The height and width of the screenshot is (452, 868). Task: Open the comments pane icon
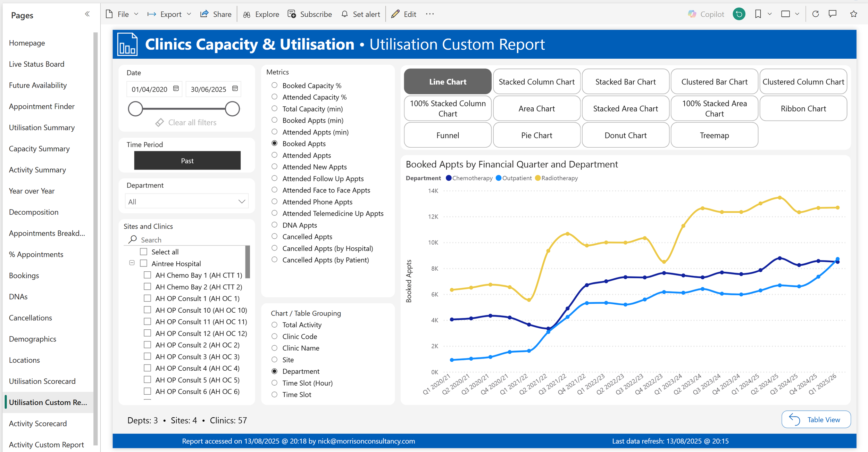pos(833,14)
